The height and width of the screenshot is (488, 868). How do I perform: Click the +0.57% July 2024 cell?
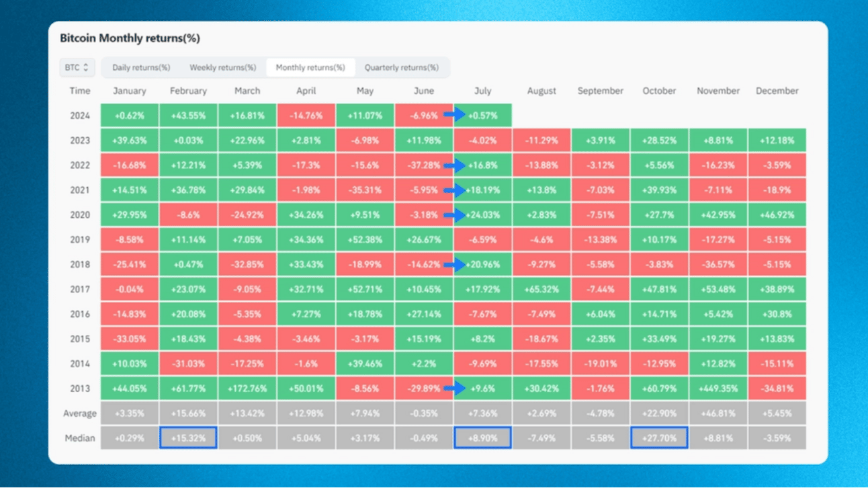click(x=482, y=116)
